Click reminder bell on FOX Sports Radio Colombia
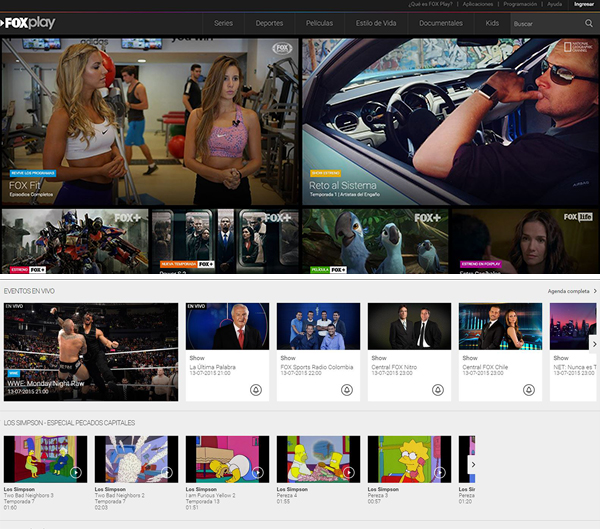Screen dimensions: 600x529 [x=346, y=390]
